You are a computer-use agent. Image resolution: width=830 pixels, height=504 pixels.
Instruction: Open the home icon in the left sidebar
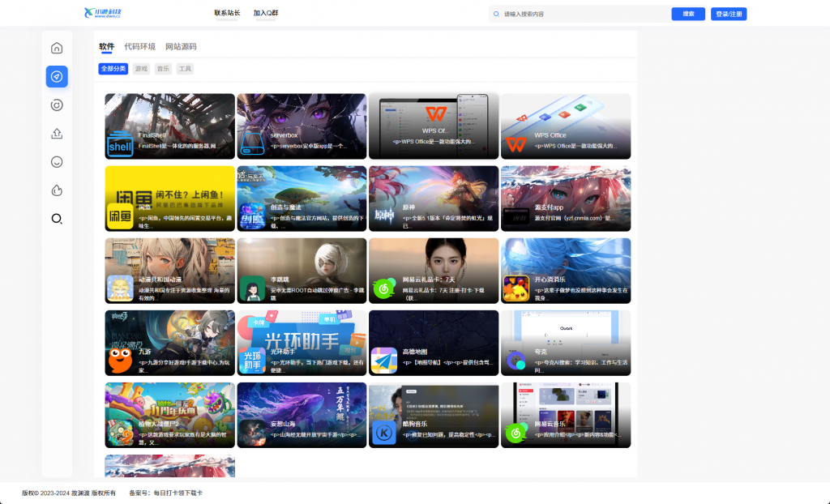(x=57, y=48)
